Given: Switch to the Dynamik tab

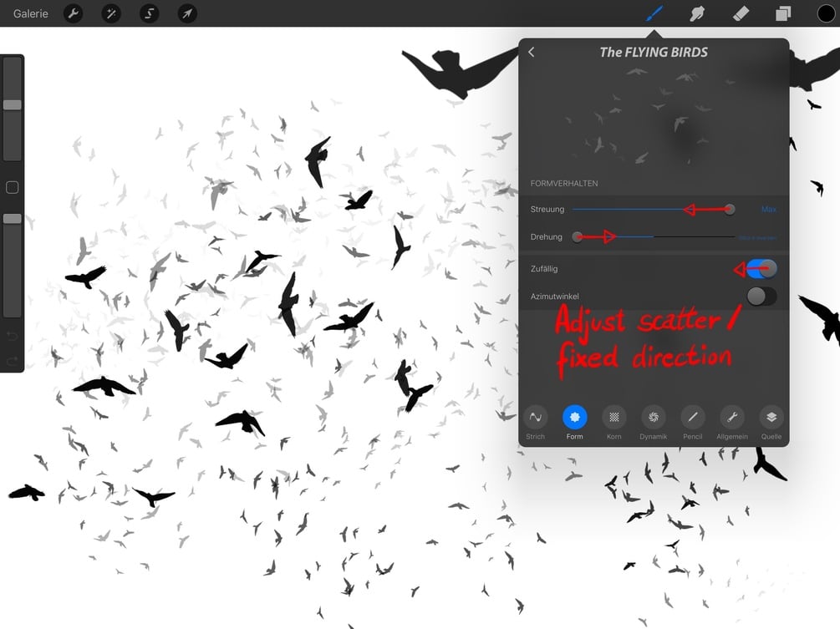Looking at the screenshot, I should (653, 423).
